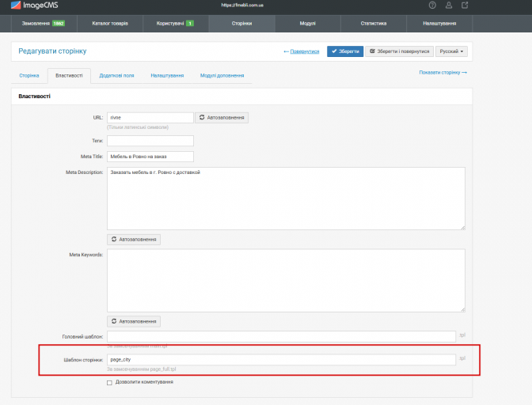
Task: Click Автозаповнення button next to URL
Action: 222,118
